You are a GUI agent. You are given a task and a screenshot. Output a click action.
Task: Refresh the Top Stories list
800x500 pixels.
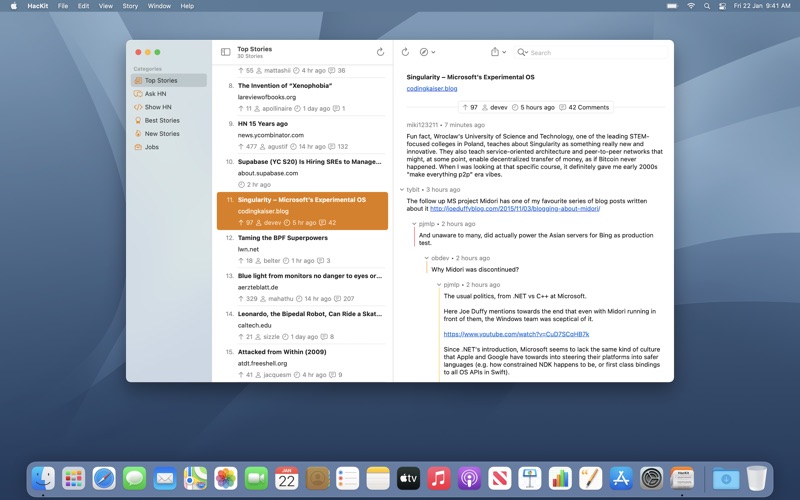click(380, 52)
